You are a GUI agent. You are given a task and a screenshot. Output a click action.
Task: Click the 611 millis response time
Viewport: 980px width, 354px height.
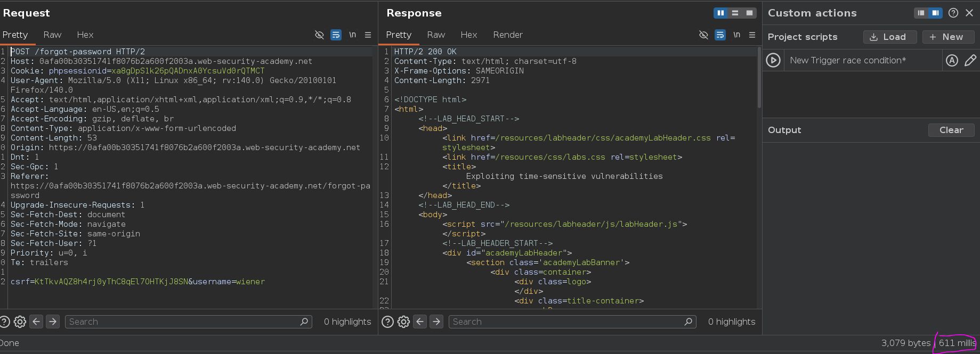tap(958, 343)
